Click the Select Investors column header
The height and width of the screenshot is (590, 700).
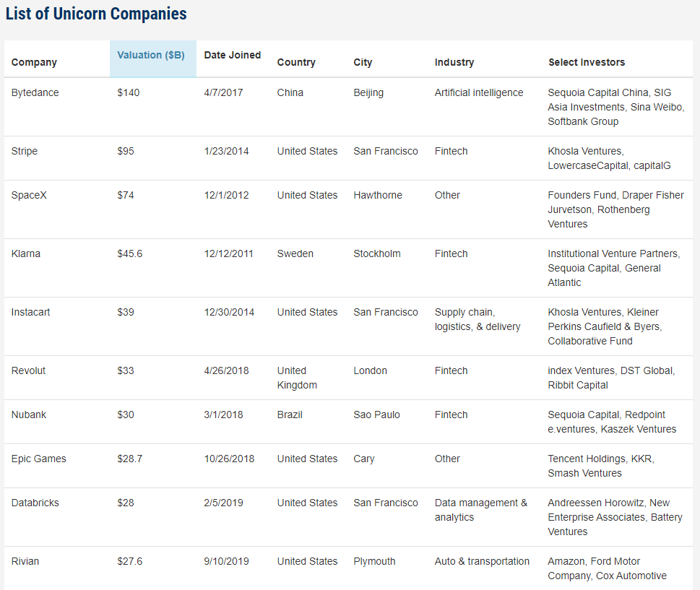click(x=587, y=62)
